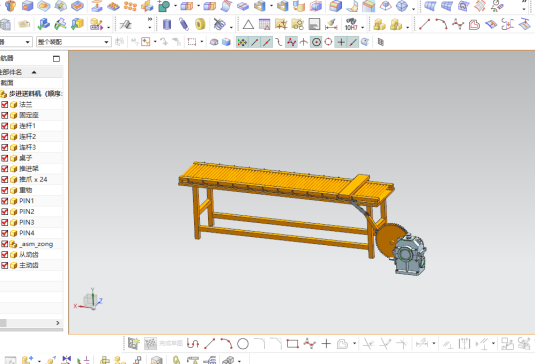Click the navigator horizontal scrollbar right arrow
The image size is (535, 364).
click(58, 323)
